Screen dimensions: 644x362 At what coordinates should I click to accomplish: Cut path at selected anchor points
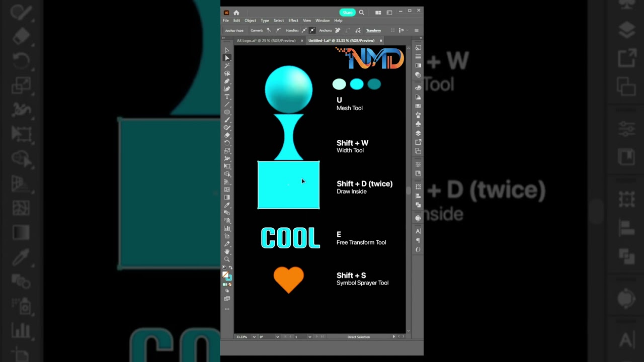358,30
